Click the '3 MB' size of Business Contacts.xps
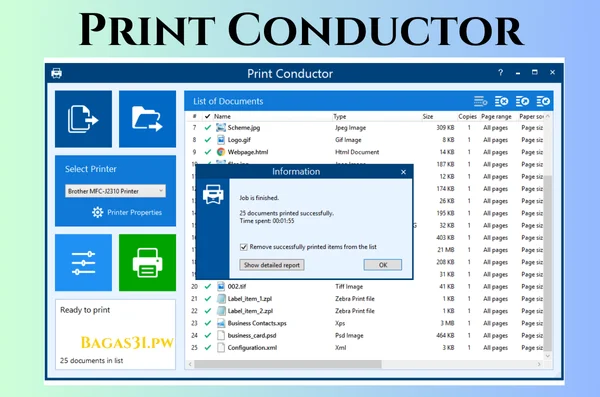The image size is (600, 397). click(x=447, y=323)
